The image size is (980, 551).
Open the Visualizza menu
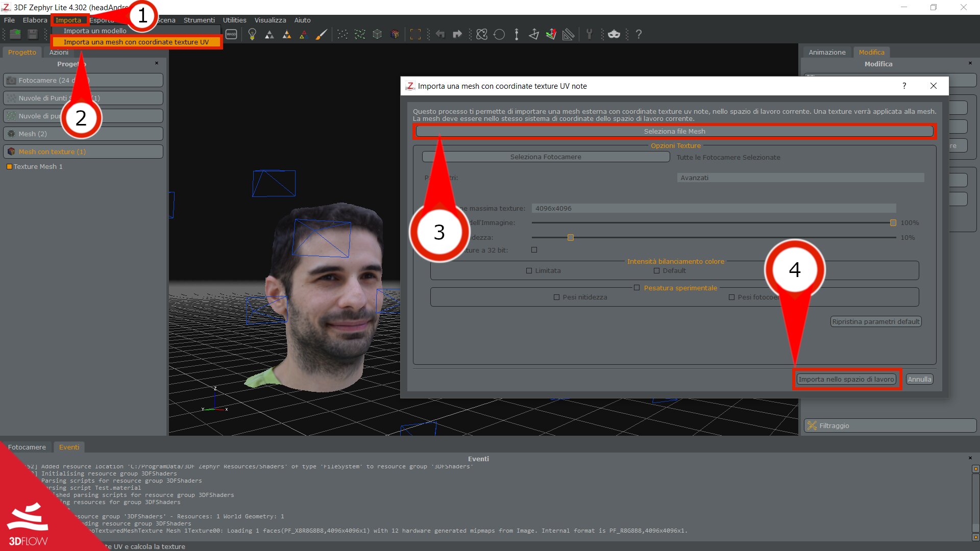point(270,20)
